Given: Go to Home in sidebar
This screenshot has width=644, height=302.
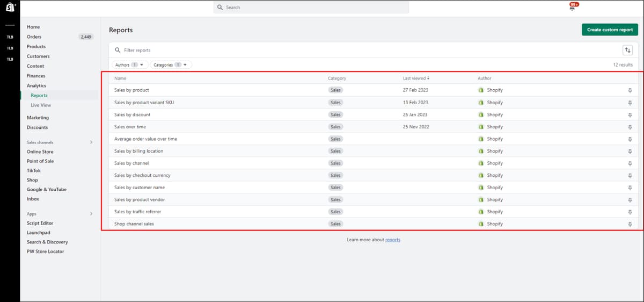Looking at the screenshot, I should click(33, 27).
